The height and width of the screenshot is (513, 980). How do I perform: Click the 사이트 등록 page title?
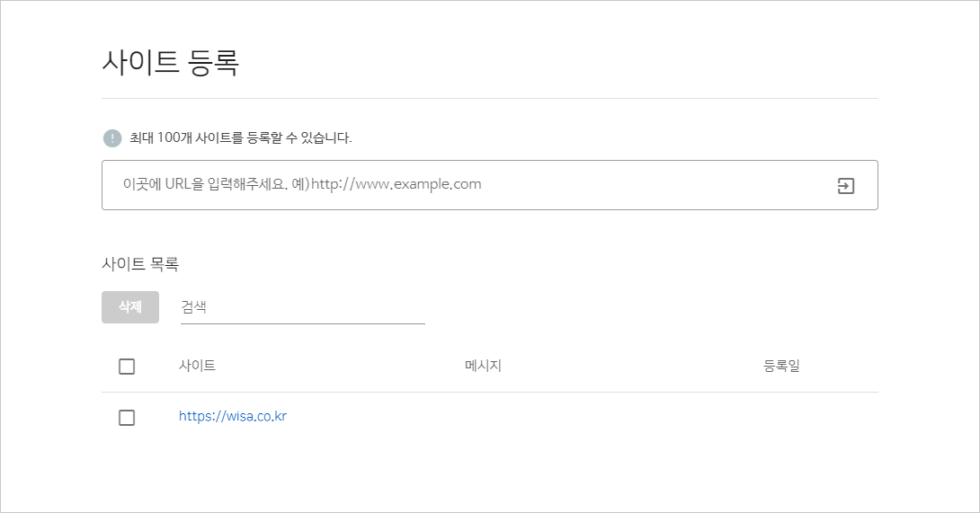pos(171,62)
